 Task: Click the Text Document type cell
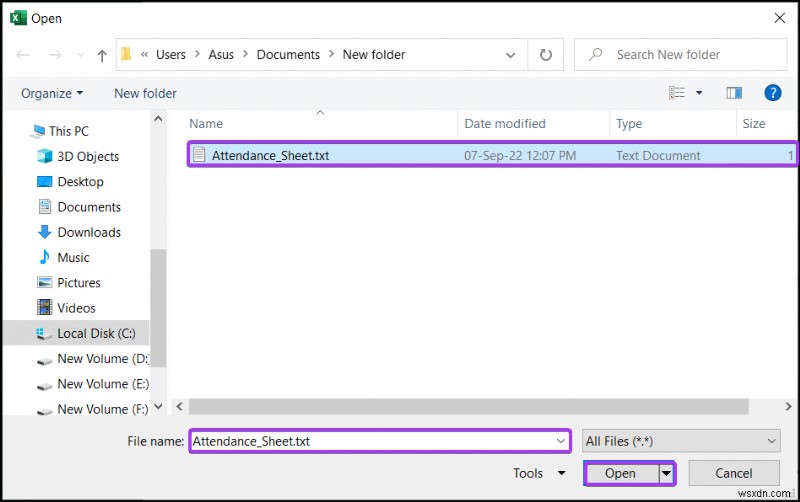coord(658,155)
